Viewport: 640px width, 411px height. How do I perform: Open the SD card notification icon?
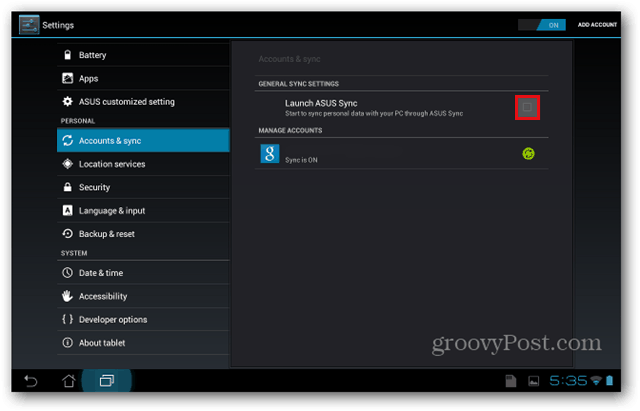pyautogui.click(x=511, y=381)
